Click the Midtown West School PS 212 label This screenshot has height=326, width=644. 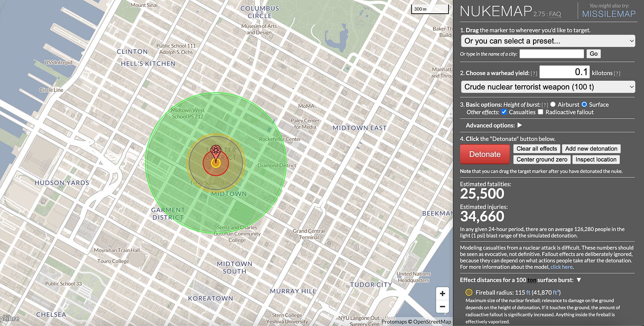[188, 114]
